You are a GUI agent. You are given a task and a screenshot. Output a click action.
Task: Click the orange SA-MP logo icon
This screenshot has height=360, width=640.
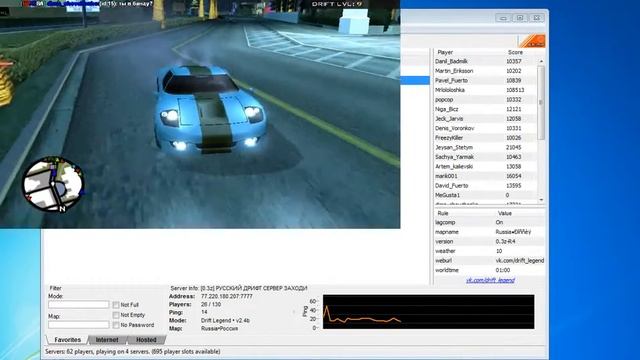[532, 41]
